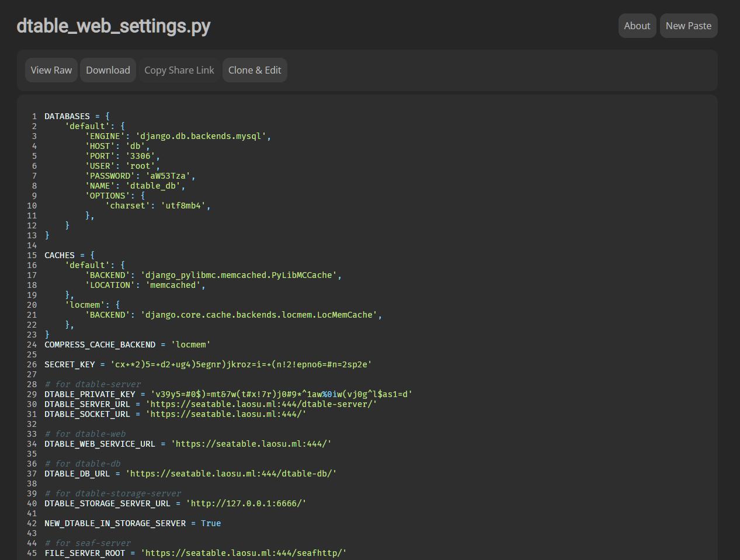Click the View Raw button
This screenshot has width=740, height=560.
click(x=51, y=70)
